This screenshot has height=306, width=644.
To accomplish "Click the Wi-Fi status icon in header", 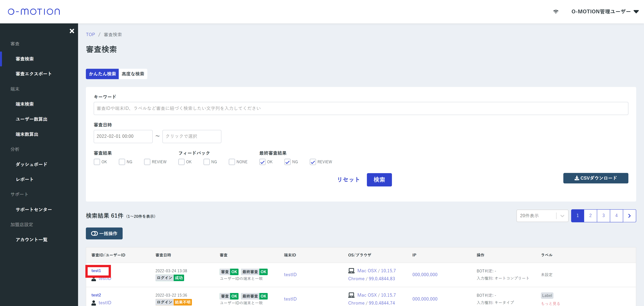I will point(556,12).
